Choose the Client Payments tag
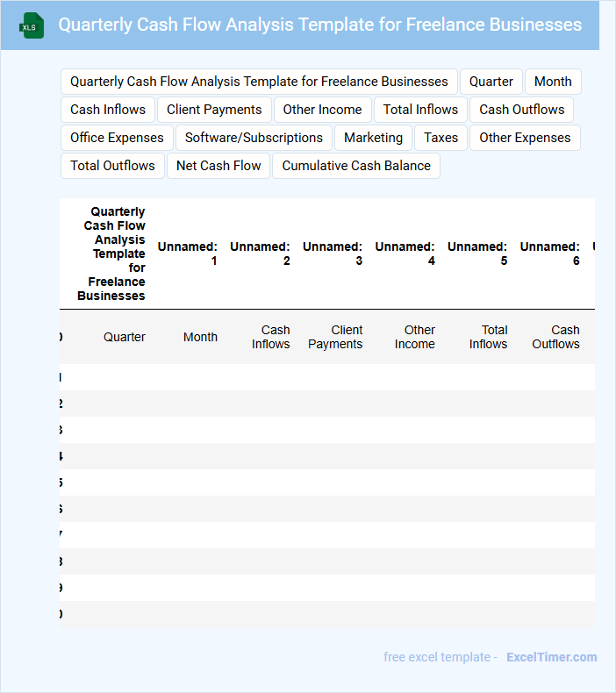 214,110
